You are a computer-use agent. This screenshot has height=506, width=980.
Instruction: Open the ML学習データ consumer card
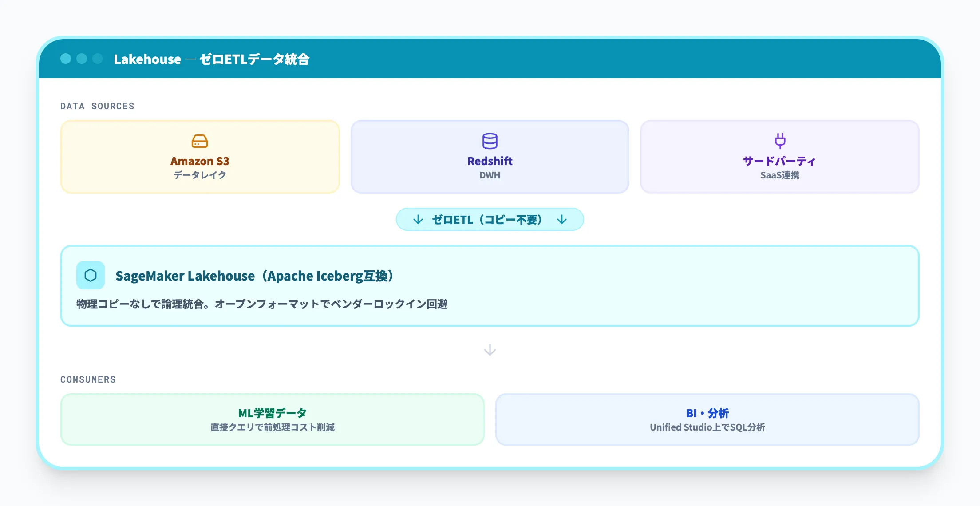pyautogui.click(x=272, y=419)
